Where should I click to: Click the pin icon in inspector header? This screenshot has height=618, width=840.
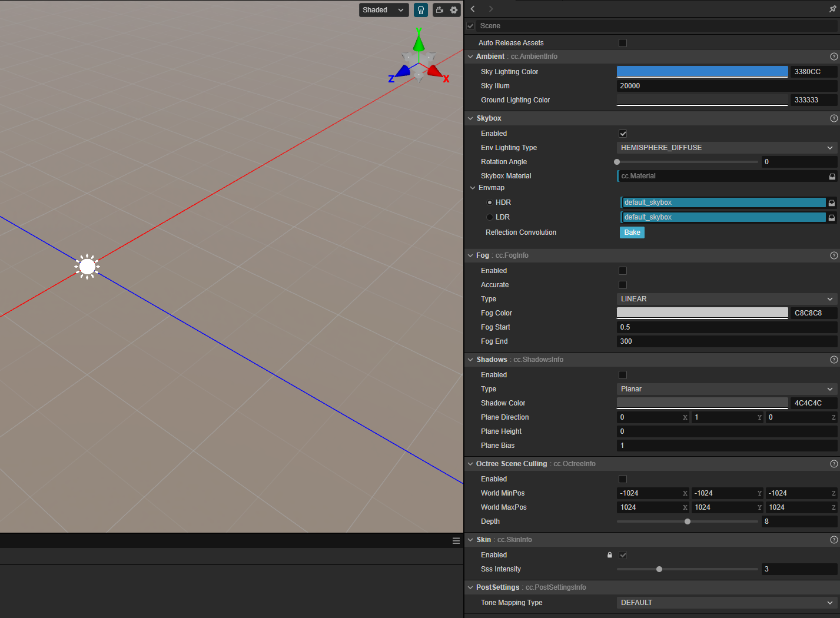click(x=832, y=9)
